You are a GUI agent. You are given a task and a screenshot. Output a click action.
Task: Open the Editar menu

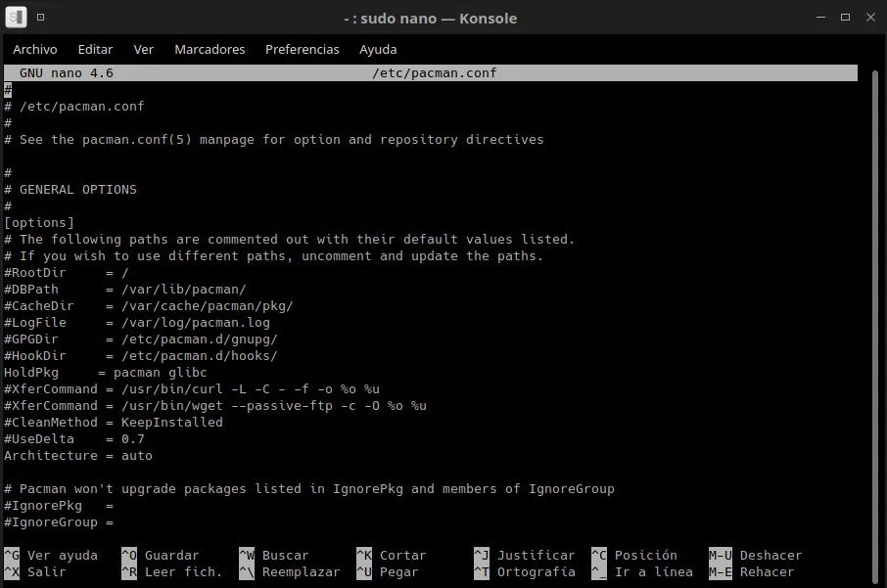(x=95, y=49)
